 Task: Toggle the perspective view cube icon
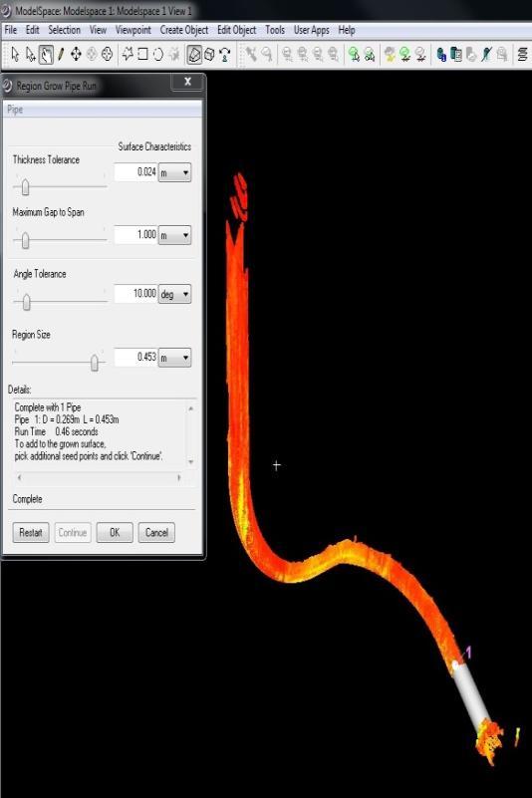click(194, 54)
